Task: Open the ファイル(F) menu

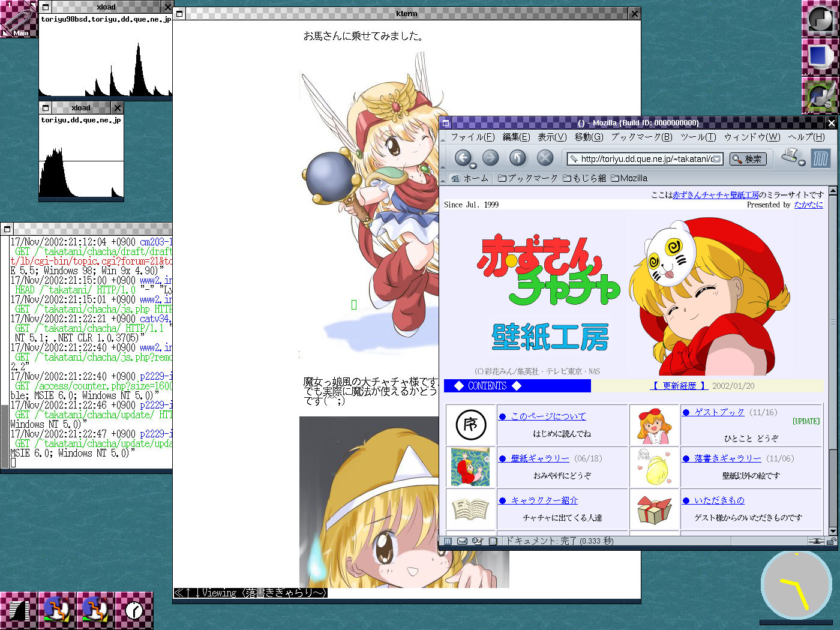Action: click(x=473, y=137)
